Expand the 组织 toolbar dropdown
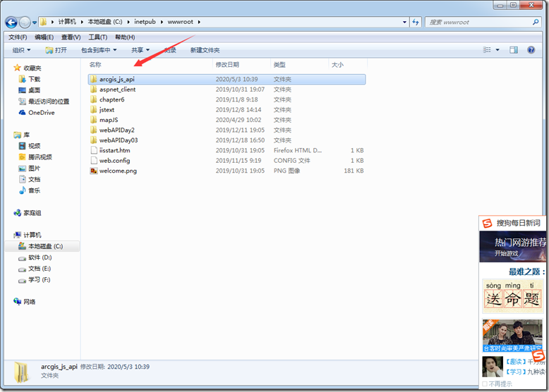The image size is (549, 392). 21,50
